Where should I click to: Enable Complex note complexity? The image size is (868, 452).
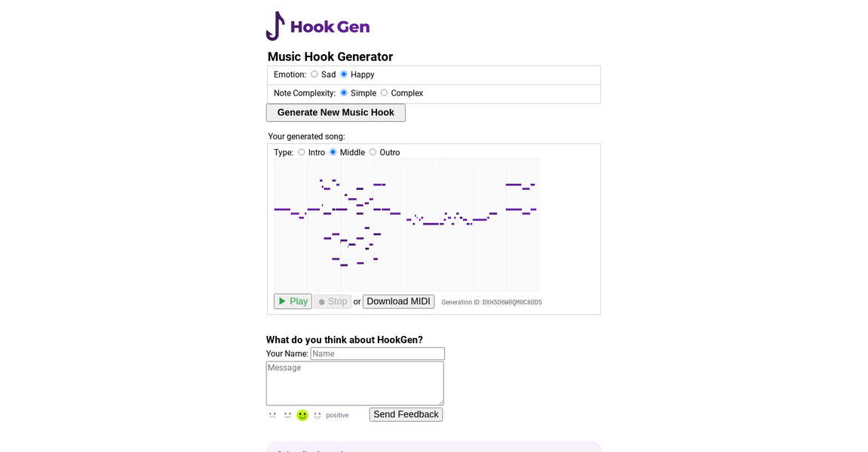[x=383, y=93]
